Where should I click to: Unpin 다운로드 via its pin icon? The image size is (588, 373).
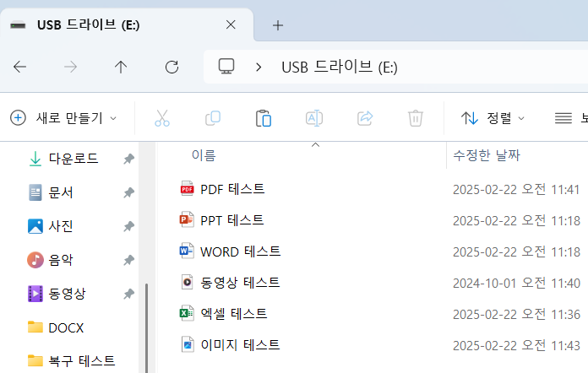click(x=128, y=159)
